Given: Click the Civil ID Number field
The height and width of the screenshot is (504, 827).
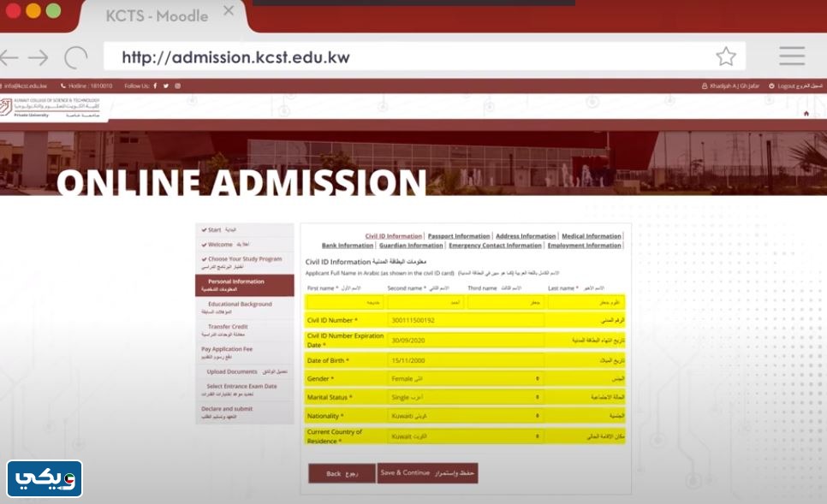Looking at the screenshot, I should point(467,320).
